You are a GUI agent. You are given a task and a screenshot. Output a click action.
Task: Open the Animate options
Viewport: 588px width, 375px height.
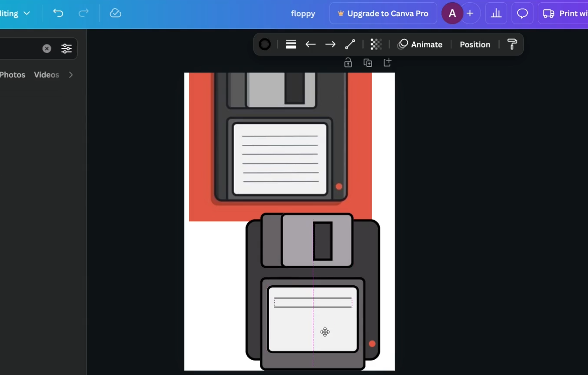420,44
